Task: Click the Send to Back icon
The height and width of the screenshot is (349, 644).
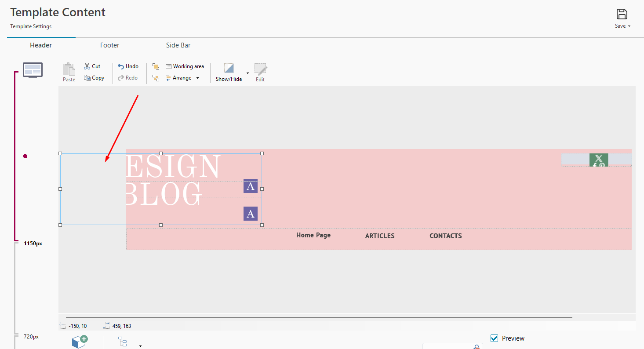Action: 156,78
